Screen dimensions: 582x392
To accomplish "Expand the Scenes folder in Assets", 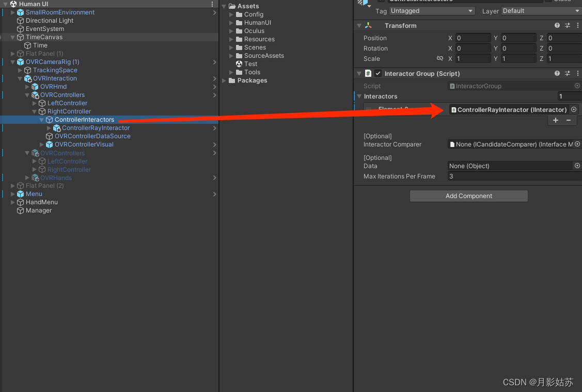I will [231, 47].
